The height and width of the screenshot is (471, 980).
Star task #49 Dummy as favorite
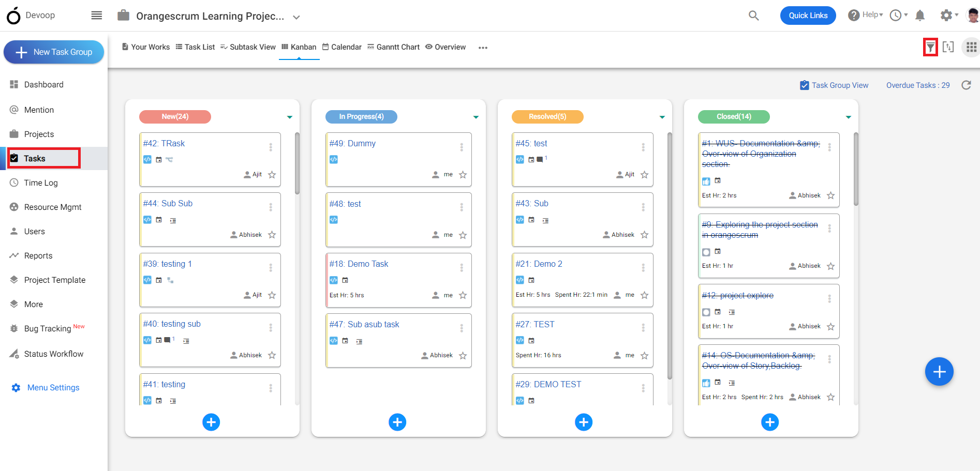click(x=463, y=175)
